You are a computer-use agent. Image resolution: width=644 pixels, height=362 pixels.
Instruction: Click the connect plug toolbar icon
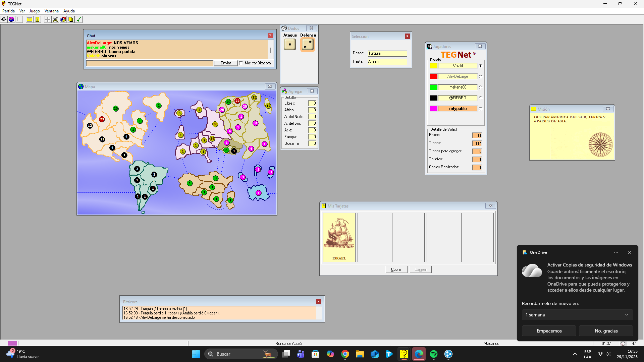click(x=4, y=19)
